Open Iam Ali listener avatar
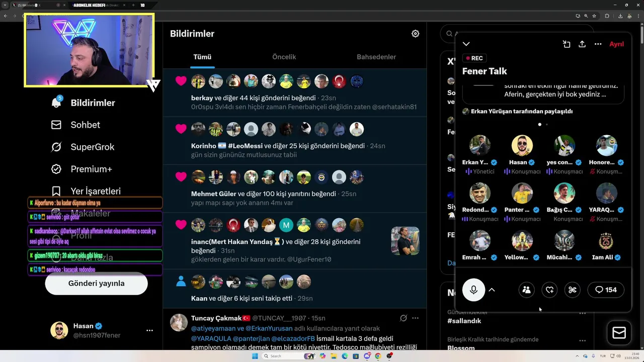This screenshot has height=362, width=644. coord(607,241)
